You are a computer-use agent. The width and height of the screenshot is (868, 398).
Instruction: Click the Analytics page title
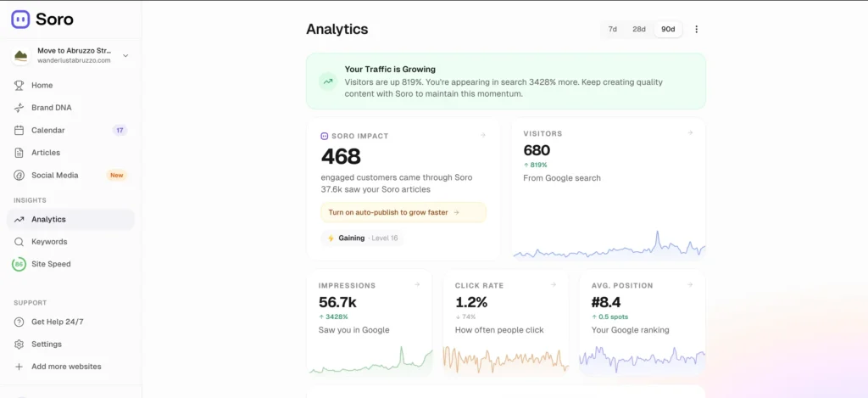point(337,30)
